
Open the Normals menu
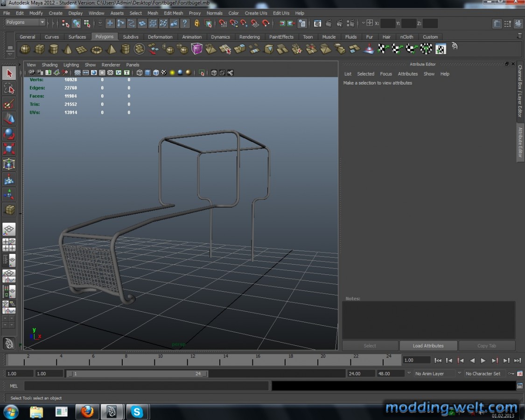(x=214, y=13)
